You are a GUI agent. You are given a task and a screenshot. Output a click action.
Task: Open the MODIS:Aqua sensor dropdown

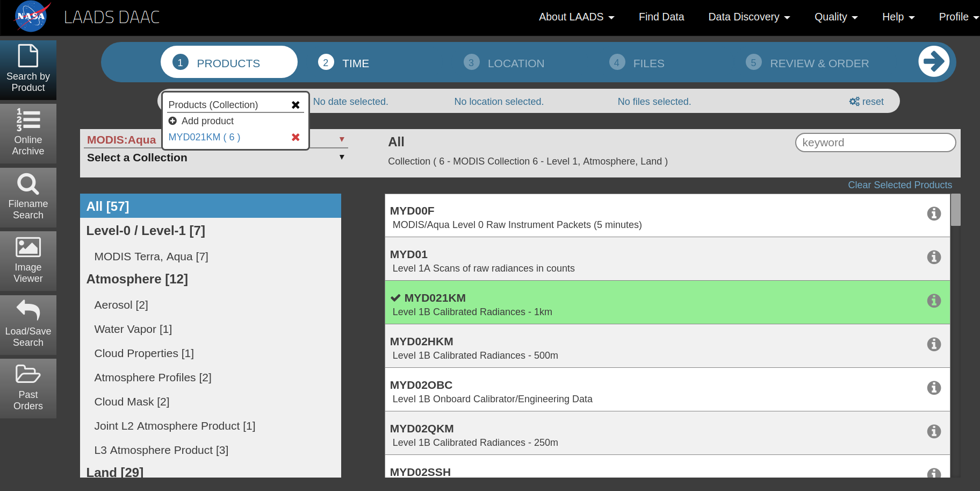[215, 140]
